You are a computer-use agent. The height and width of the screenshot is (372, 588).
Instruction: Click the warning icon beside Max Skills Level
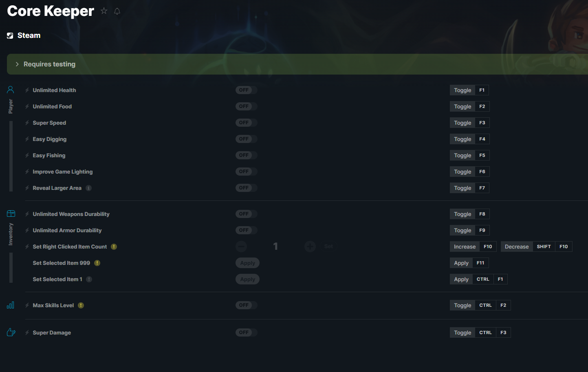[81, 305]
